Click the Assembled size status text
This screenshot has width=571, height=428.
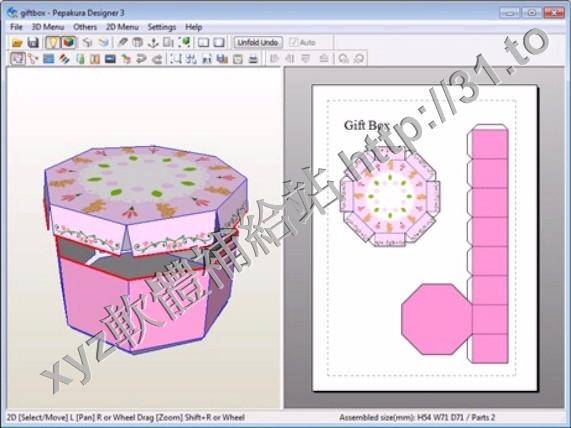click(417, 417)
